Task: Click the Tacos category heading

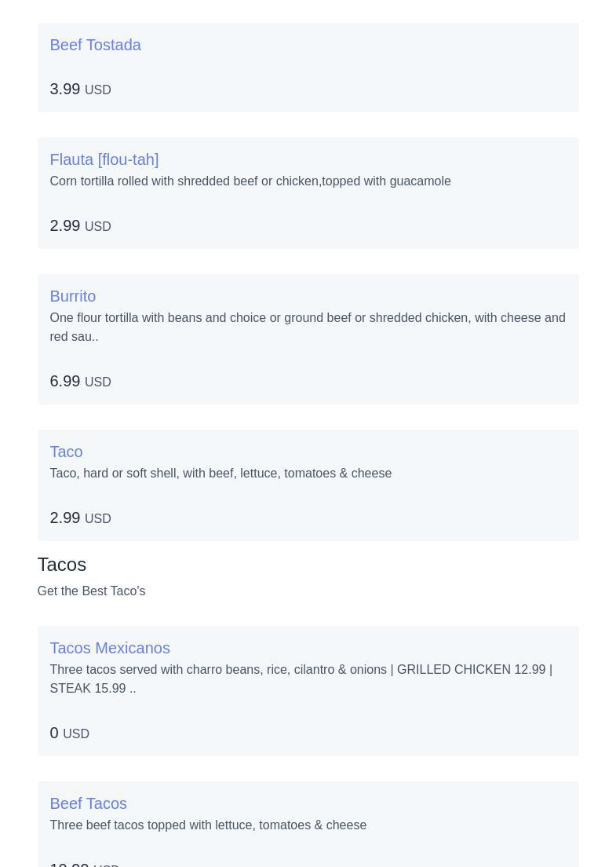Action: coord(61,565)
